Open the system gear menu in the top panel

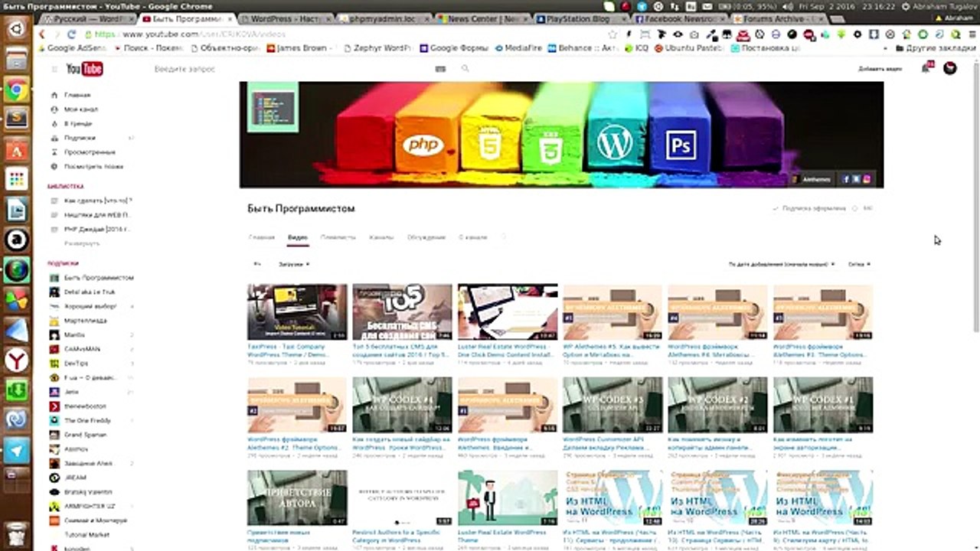tap(906, 6)
